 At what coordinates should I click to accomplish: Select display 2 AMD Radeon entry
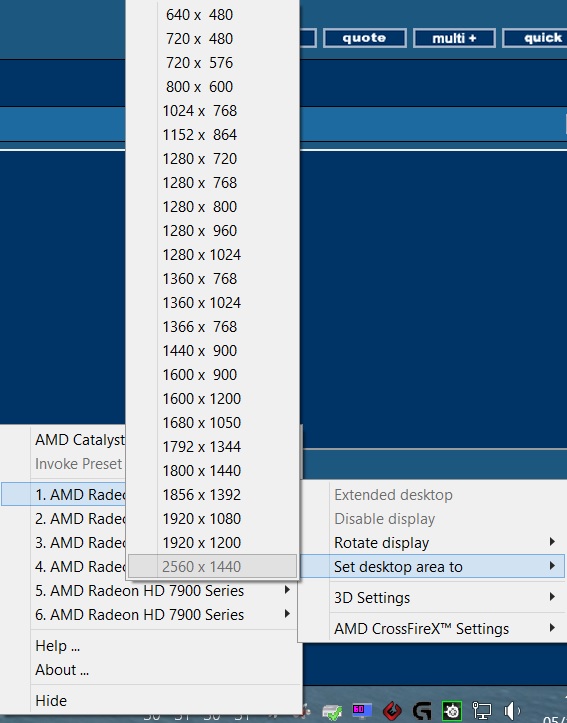point(64,518)
